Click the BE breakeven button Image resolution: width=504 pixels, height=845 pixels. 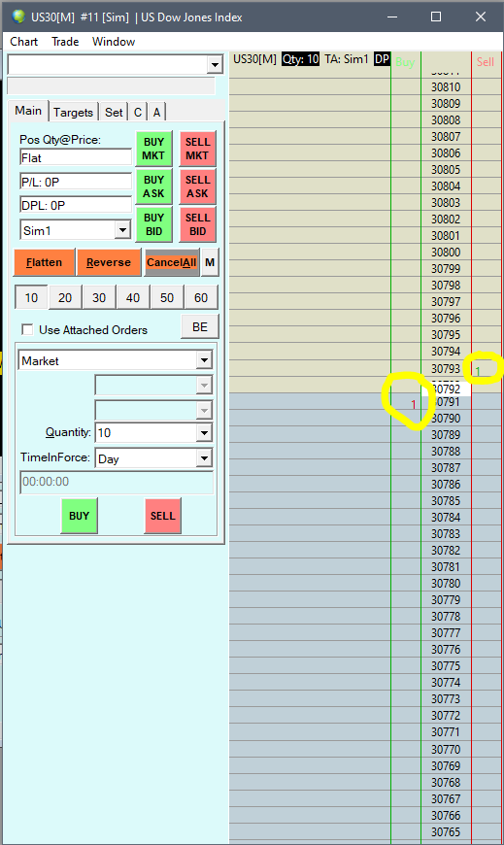[x=200, y=326]
